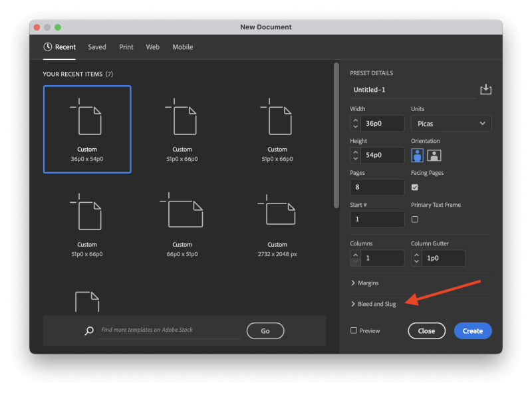Select the 36p0 x 54p0 custom preset

click(87, 129)
